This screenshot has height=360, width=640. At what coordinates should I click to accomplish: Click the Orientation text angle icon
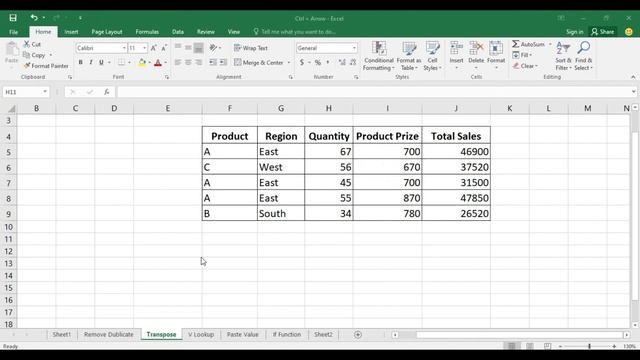(213, 48)
